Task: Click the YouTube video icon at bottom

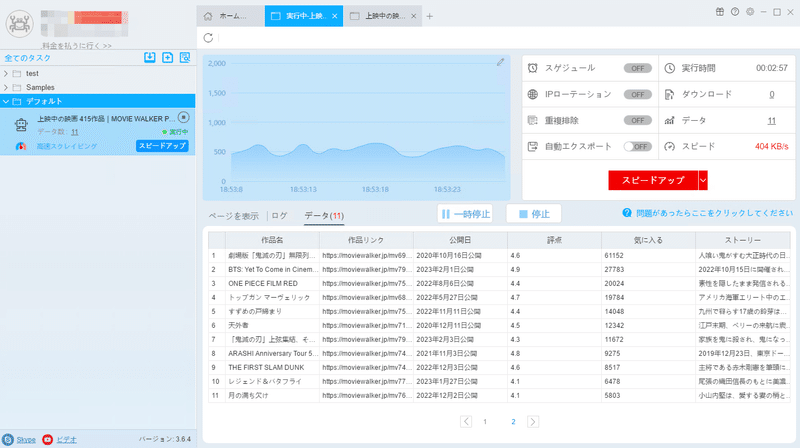Action: pyautogui.click(x=47, y=439)
